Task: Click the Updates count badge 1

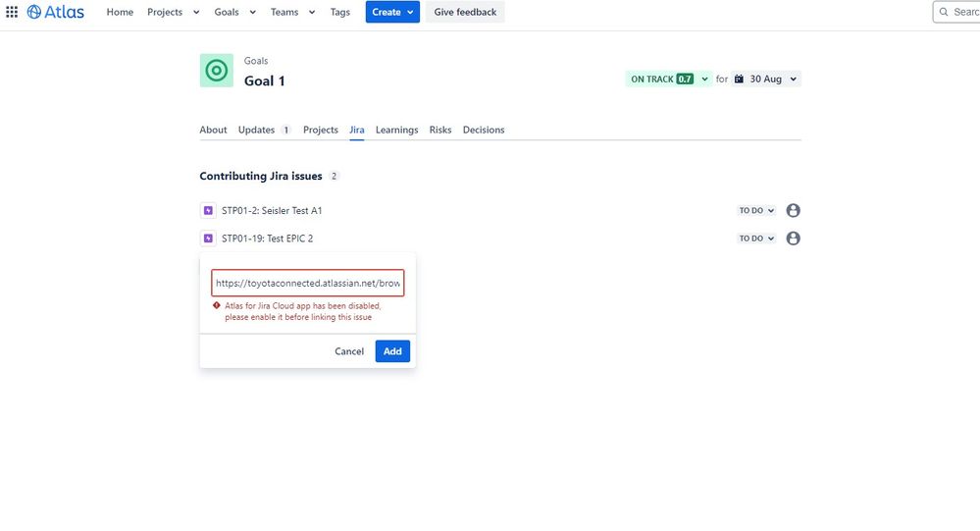Action: pos(285,131)
